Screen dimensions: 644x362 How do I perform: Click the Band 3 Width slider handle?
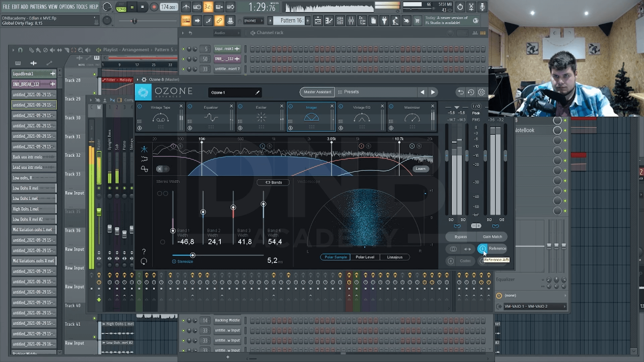point(233,207)
